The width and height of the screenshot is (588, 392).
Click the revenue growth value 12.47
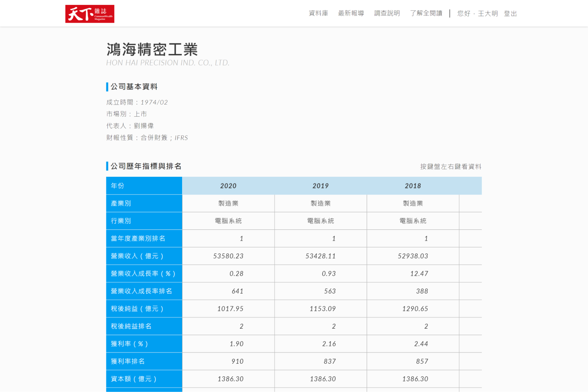pos(419,274)
